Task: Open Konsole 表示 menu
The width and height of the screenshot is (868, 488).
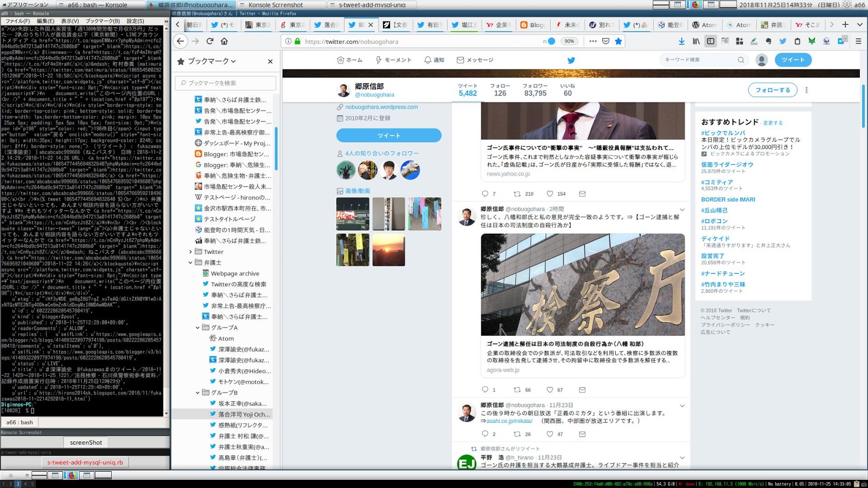Action: [70, 21]
